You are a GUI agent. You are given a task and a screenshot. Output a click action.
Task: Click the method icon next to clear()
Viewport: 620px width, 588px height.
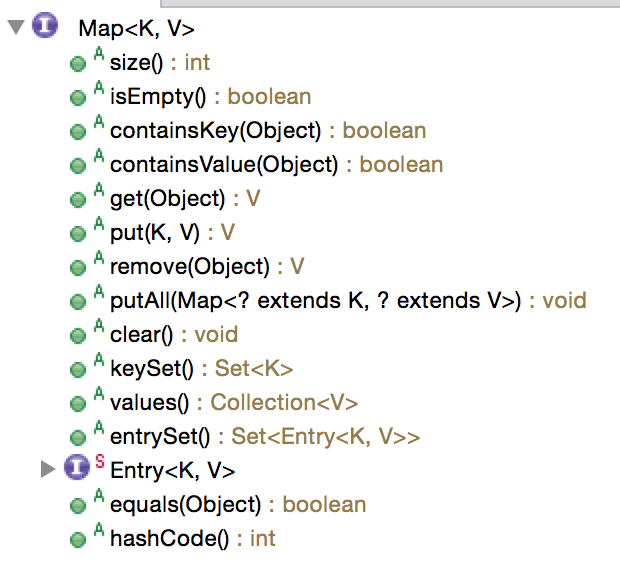[x=78, y=335]
